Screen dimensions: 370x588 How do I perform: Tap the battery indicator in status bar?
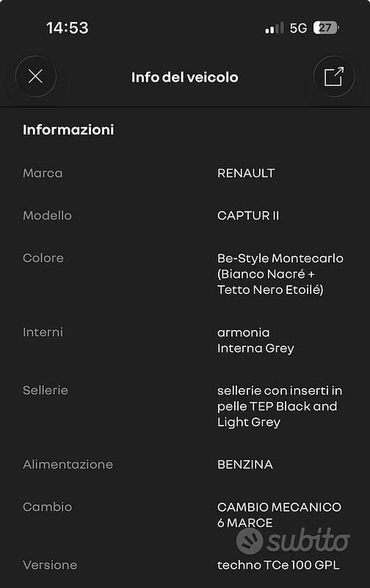tap(326, 27)
